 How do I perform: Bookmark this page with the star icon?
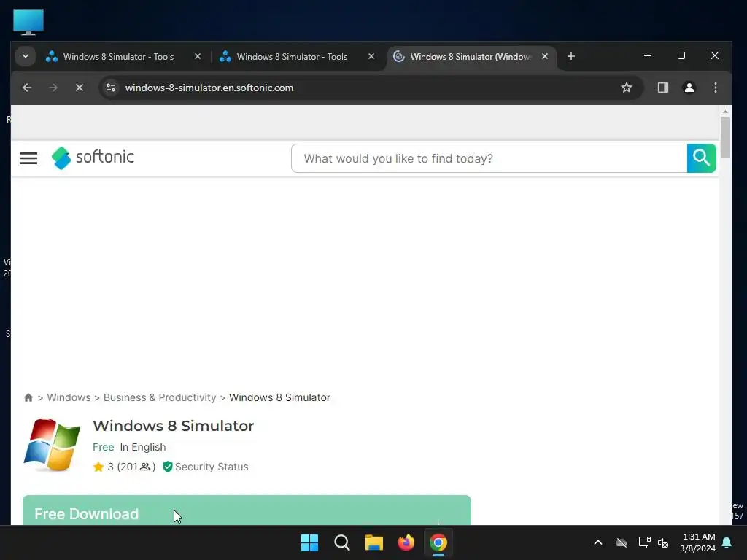(627, 87)
